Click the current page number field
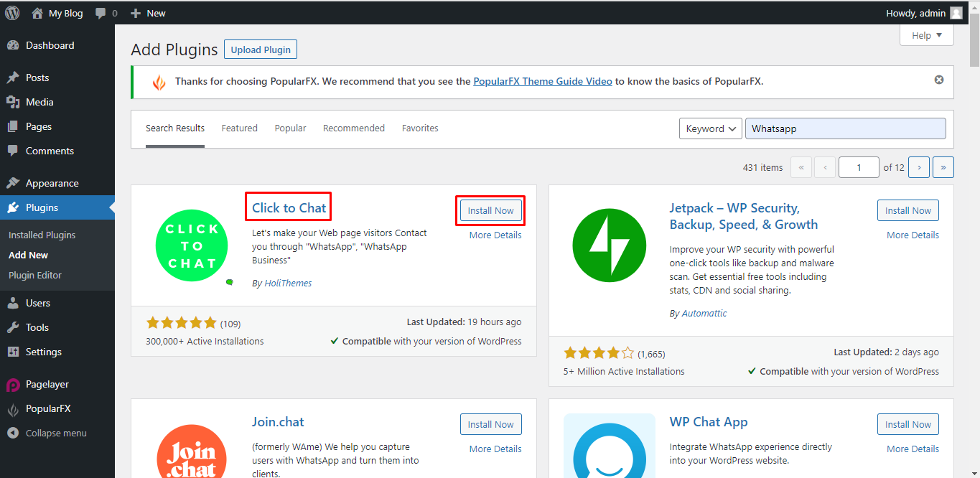The height and width of the screenshot is (478, 980). pyautogui.click(x=859, y=167)
